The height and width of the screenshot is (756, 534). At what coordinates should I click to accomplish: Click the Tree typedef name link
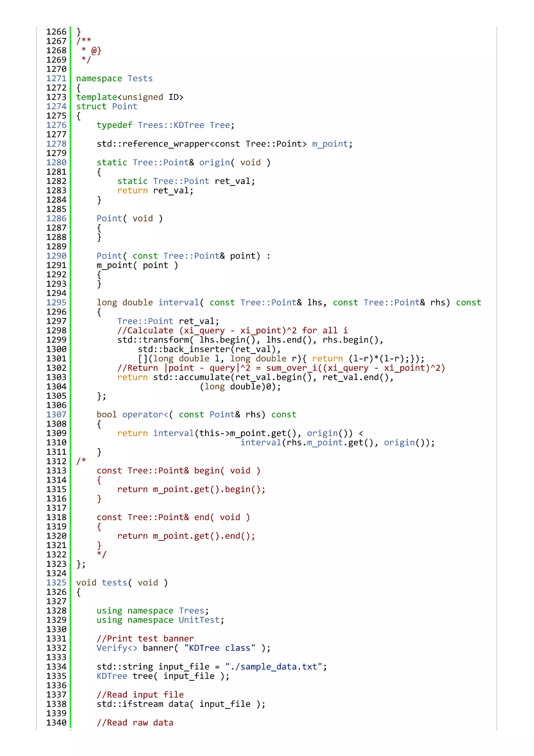tap(220, 125)
